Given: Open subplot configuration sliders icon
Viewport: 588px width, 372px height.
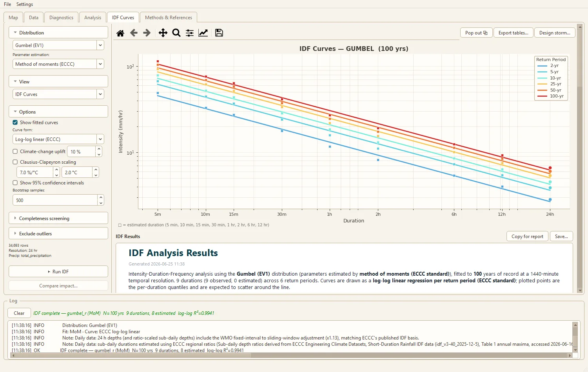Looking at the screenshot, I should (x=190, y=33).
